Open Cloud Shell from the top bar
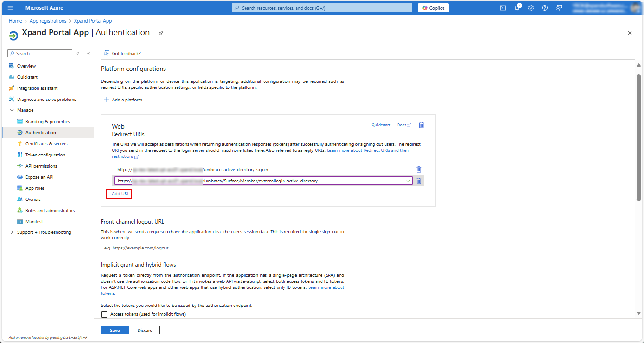 [x=503, y=8]
